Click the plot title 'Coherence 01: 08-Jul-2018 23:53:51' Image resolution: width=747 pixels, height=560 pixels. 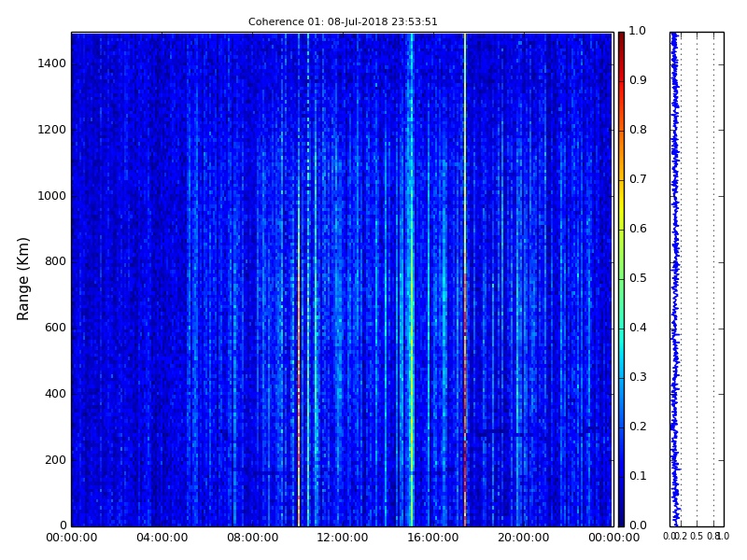tap(343, 21)
